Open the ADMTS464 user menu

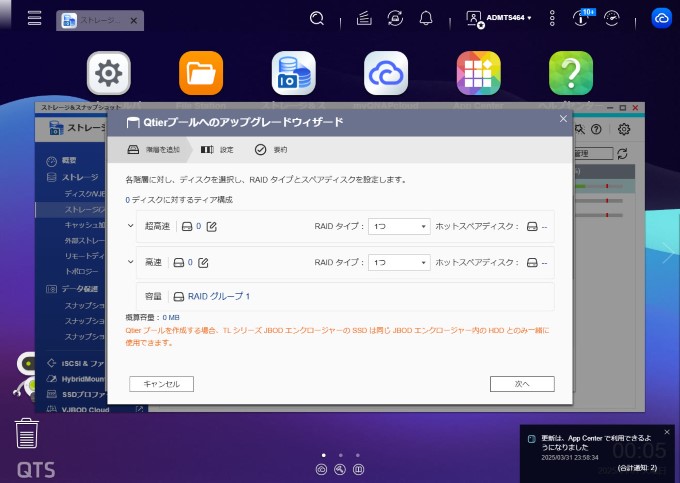499,18
